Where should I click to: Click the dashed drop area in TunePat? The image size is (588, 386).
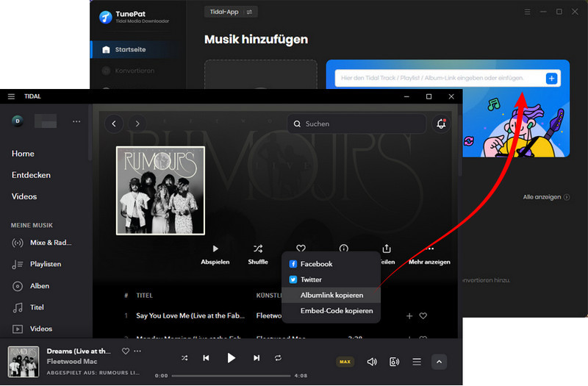(x=261, y=74)
